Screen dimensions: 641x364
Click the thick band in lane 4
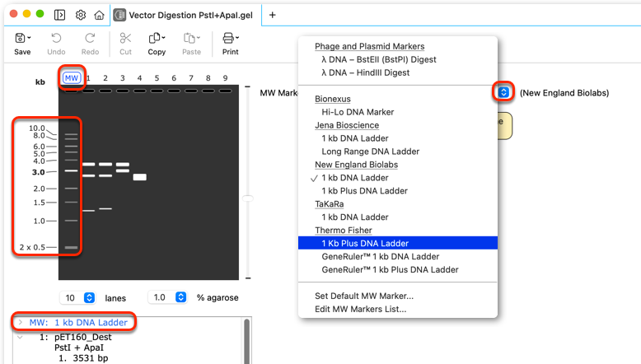pyautogui.click(x=139, y=177)
